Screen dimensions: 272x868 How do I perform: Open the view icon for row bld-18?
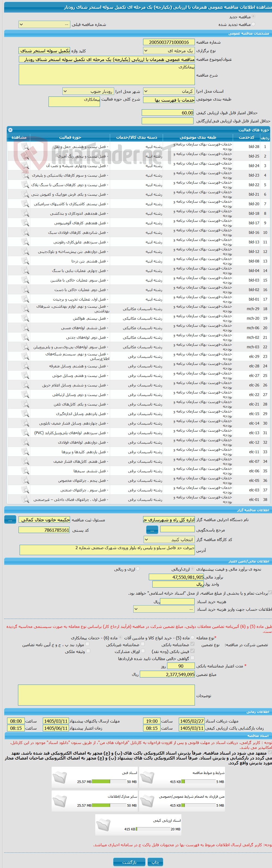click(25, 213)
